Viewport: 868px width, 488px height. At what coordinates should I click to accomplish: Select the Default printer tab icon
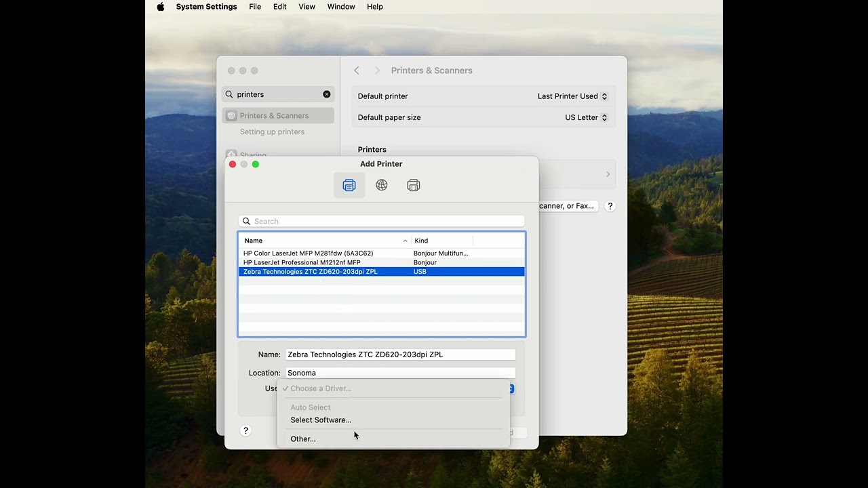tap(349, 185)
